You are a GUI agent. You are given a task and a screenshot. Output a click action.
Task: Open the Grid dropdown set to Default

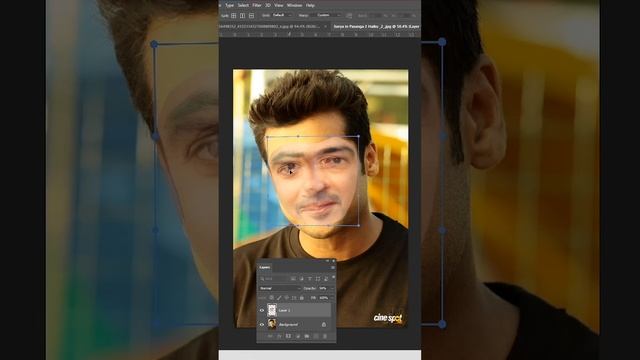coord(282,15)
